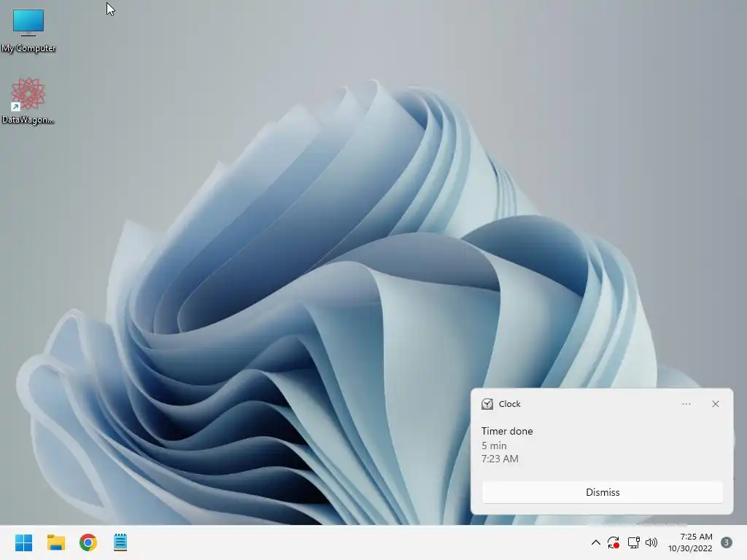The height and width of the screenshot is (560, 747).
Task: Dismiss the timer notification
Action: tap(603, 492)
